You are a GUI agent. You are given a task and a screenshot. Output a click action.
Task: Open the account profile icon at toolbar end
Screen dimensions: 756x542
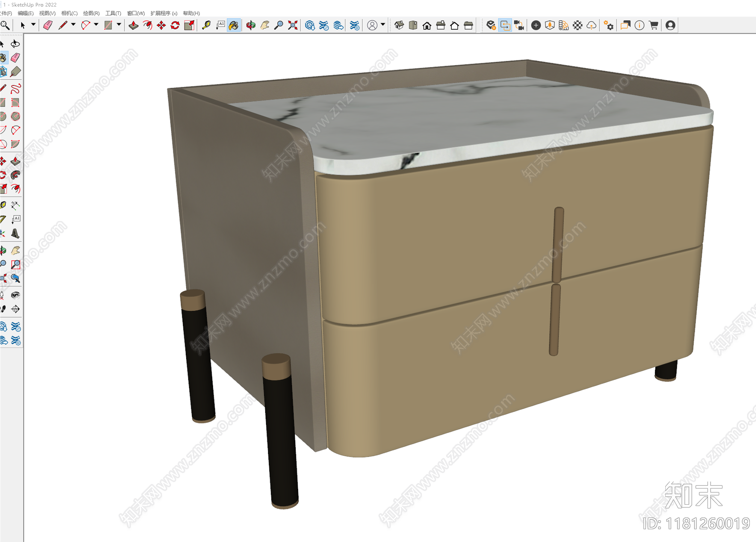670,25
